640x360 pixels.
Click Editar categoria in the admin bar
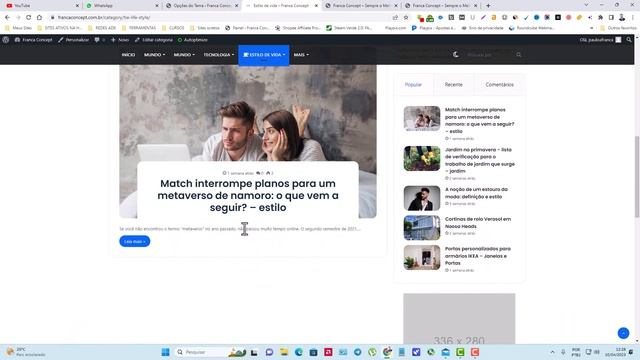pyautogui.click(x=154, y=40)
